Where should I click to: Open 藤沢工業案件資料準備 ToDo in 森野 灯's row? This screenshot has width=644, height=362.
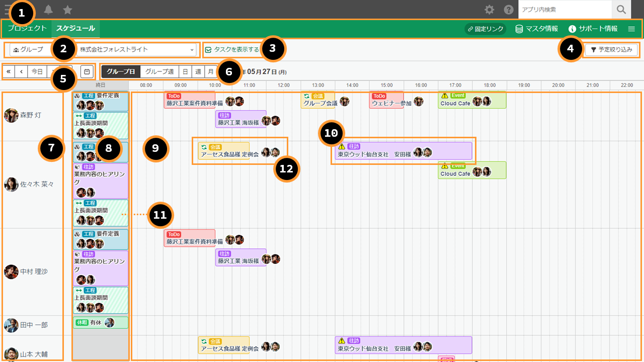tap(190, 100)
